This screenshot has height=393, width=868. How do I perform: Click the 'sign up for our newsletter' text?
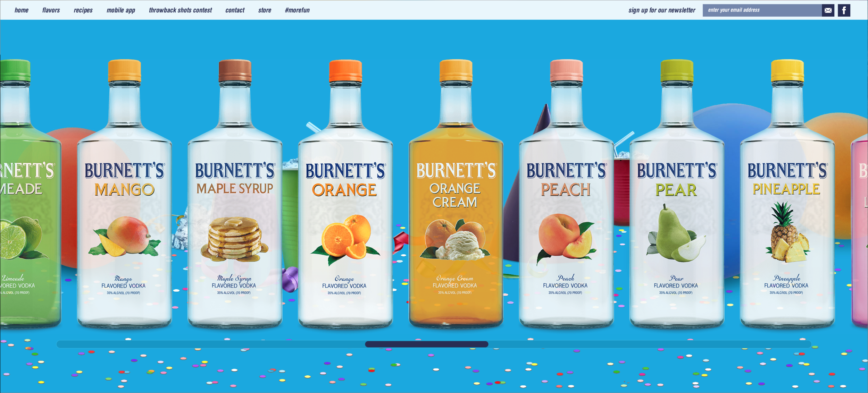(662, 10)
